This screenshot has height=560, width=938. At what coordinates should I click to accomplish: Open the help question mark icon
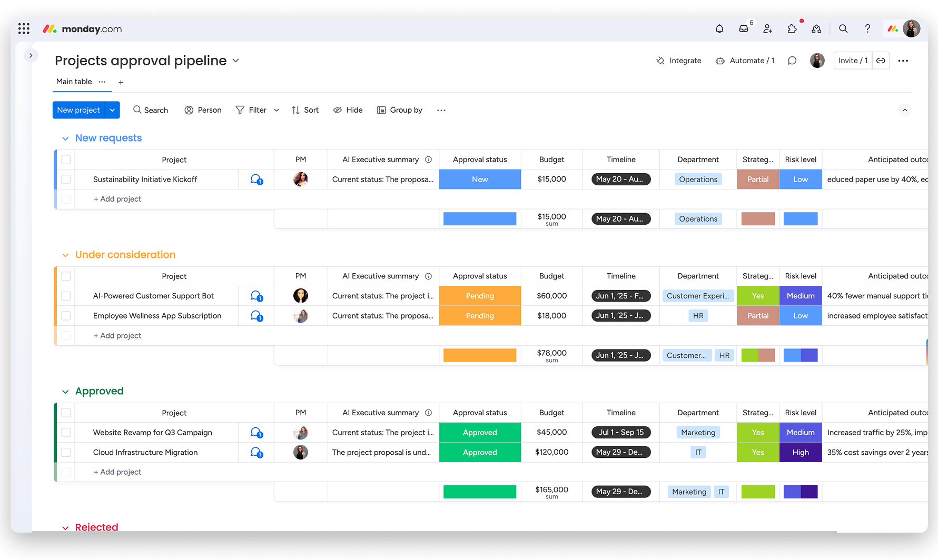click(x=867, y=29)
